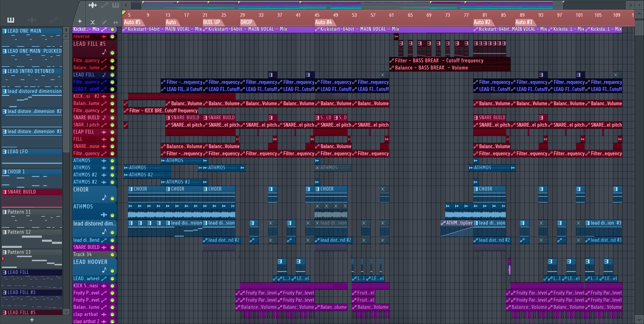Viewport: 644px width, 324px height.
Task: Add a new pattern with bottom plus
Action: (32, 320)
